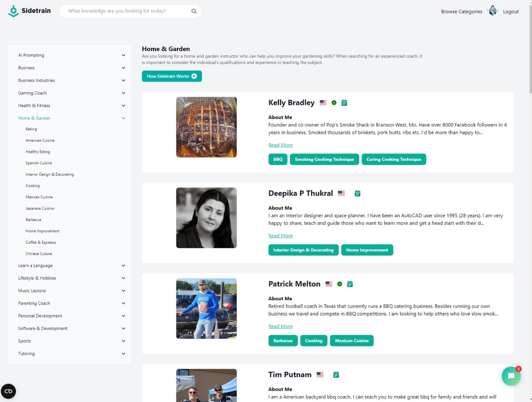Click Patrick Melton's US flag icon

click(x=329, y=284)
